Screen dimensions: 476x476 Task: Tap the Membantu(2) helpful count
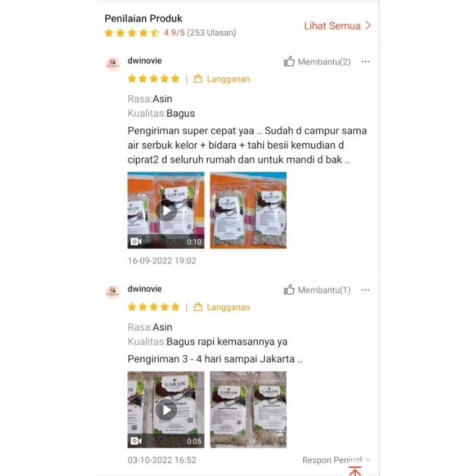(324, 62)
